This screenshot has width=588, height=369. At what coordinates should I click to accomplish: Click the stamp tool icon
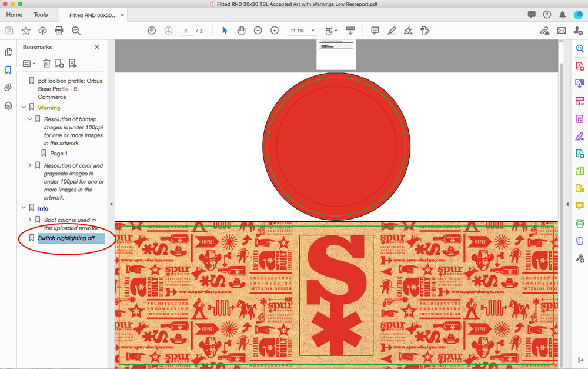[425, 31]
